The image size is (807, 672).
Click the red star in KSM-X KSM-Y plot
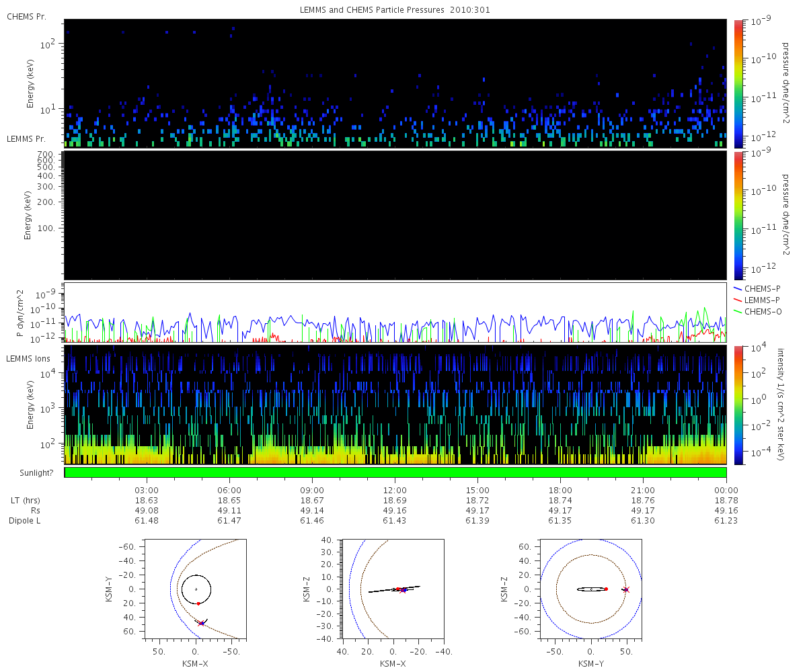(200, 624)
